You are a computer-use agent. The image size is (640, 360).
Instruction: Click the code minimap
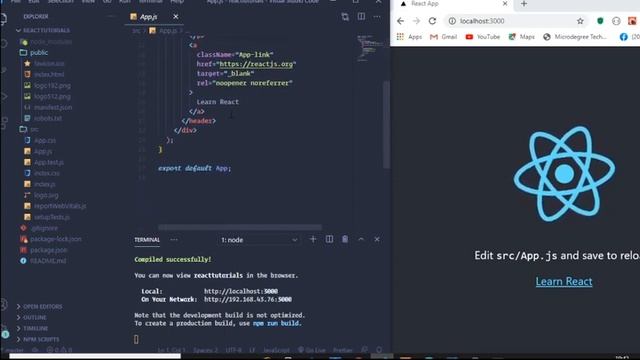coord(369,48)
